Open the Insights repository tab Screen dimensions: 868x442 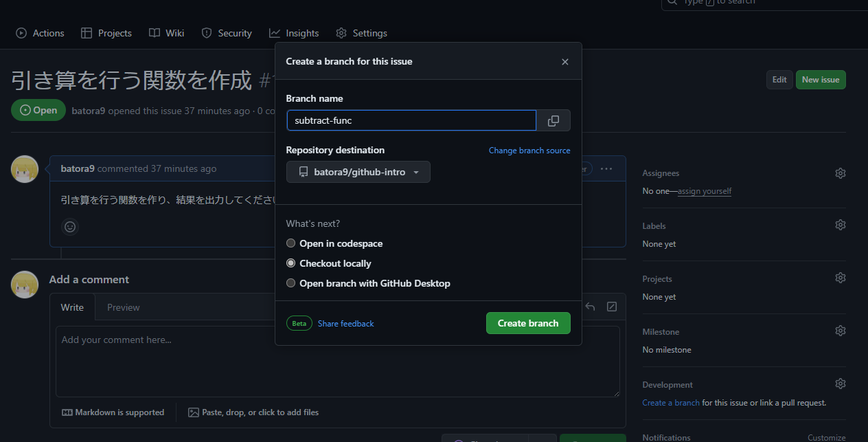click(294, 33)
